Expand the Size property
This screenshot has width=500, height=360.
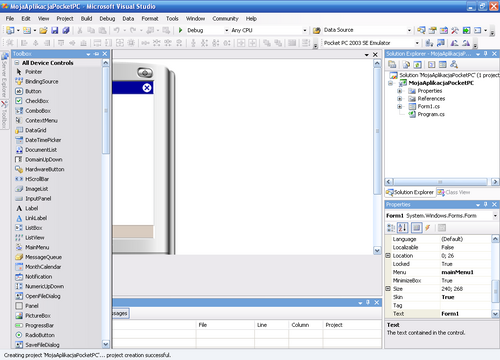[388, 289]
